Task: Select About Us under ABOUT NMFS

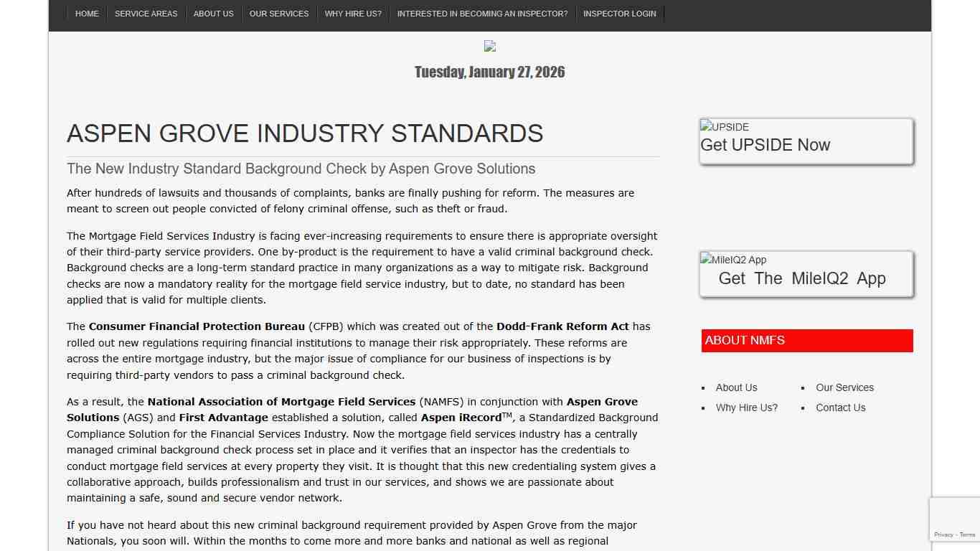Action: [736, 387]
